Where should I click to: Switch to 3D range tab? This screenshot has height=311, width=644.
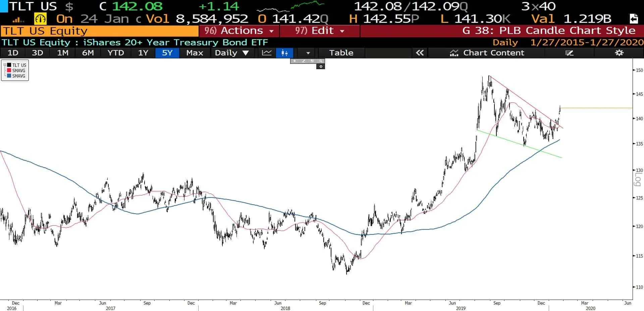coord(37,53)
